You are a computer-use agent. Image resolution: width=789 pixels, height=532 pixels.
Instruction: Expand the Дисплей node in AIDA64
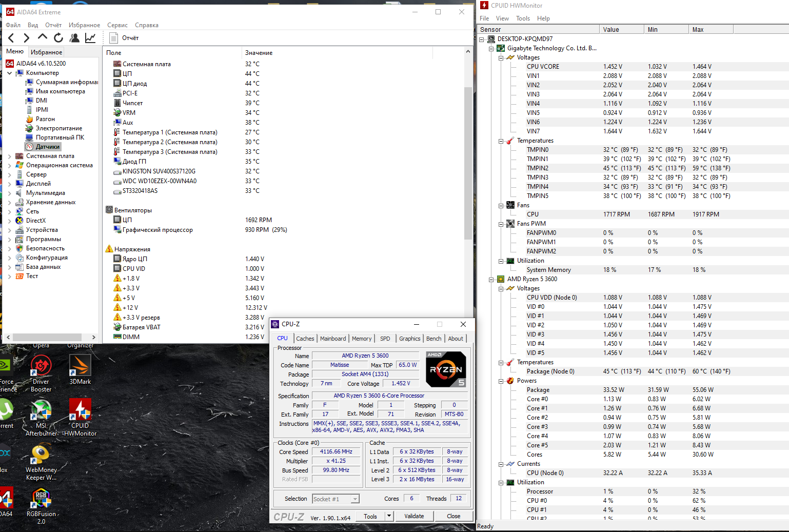click(9, 184)
